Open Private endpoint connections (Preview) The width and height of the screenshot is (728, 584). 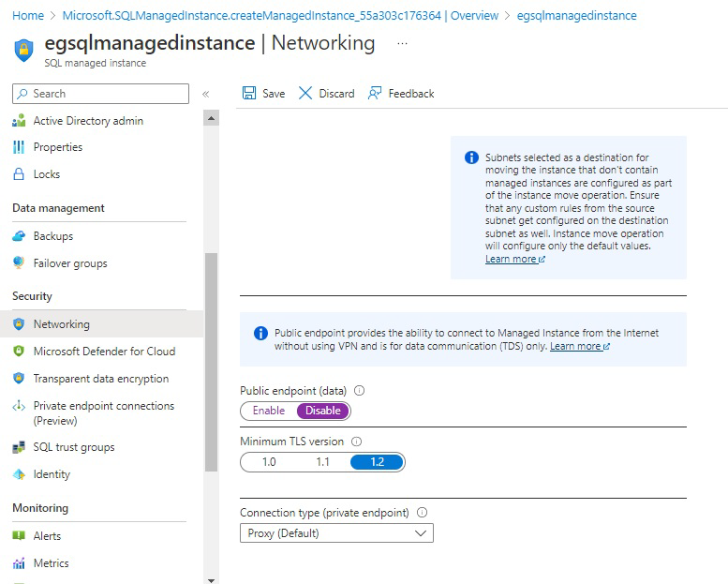coord(102,413)
